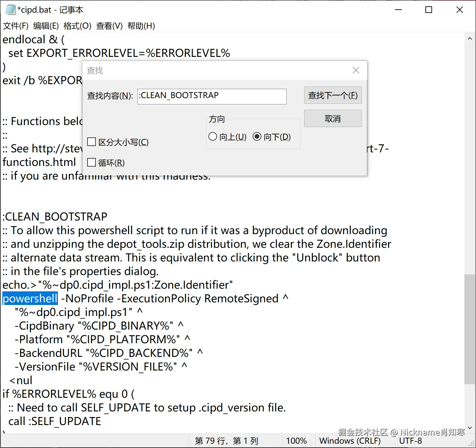Click the 'To allow this powershell script' comment
476x448 pixels.
click(x=195, y=230)
